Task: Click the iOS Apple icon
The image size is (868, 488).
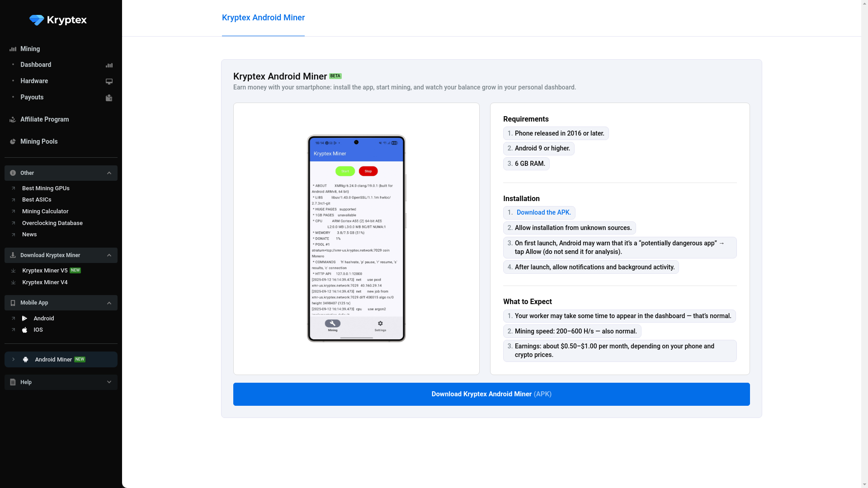Action: 25,330
